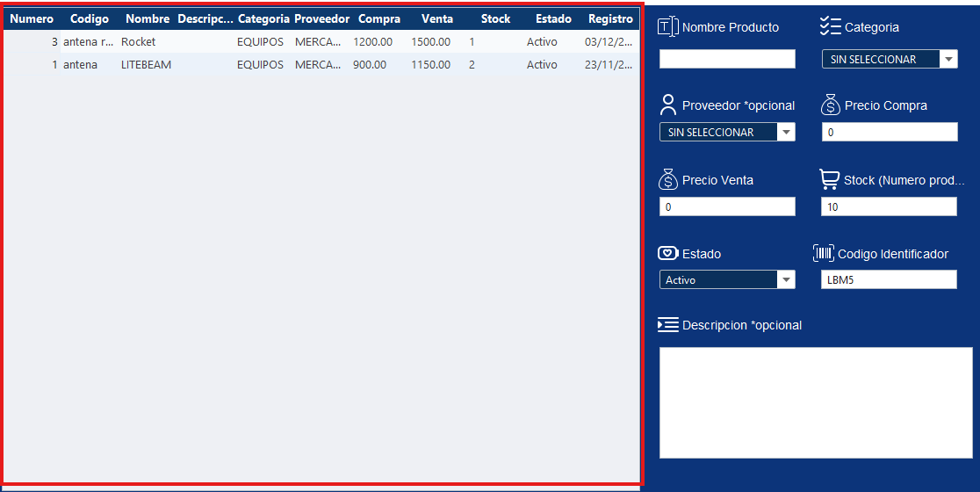Open the Categoria dropdown
The image size is (980, 492).
coord(948,60)
